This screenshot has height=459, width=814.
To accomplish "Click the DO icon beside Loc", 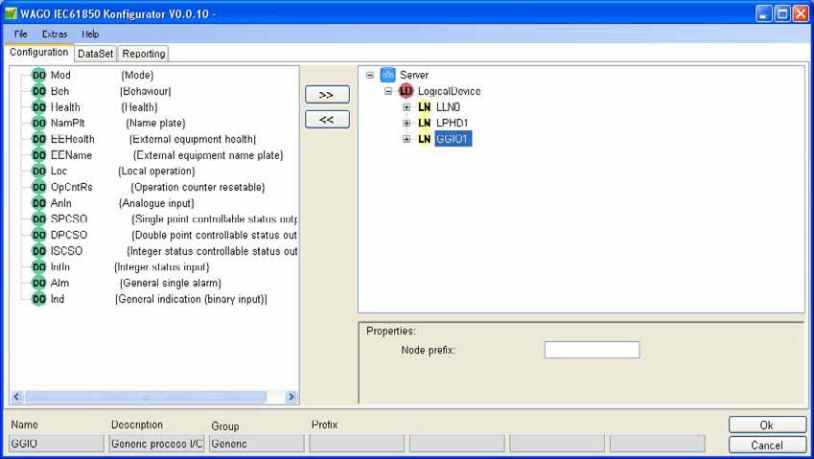I will coord(39,171).
